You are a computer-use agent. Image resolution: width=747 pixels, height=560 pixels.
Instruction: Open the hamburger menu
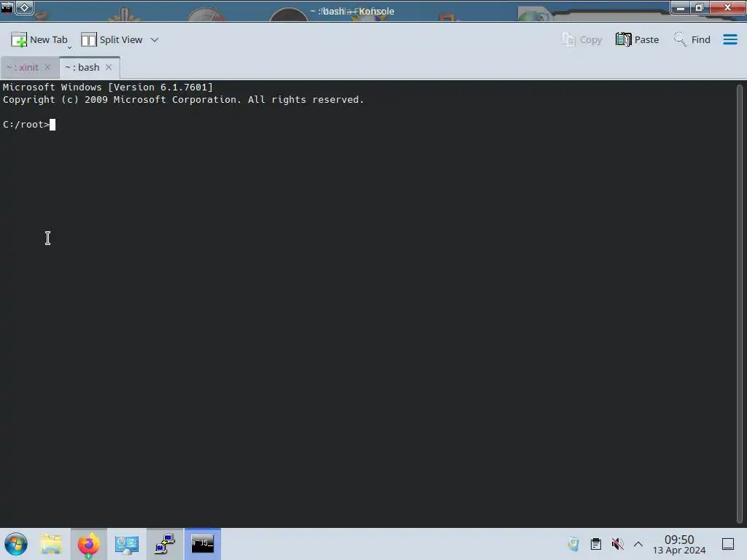pyautogui.click(x=729, y=39)
